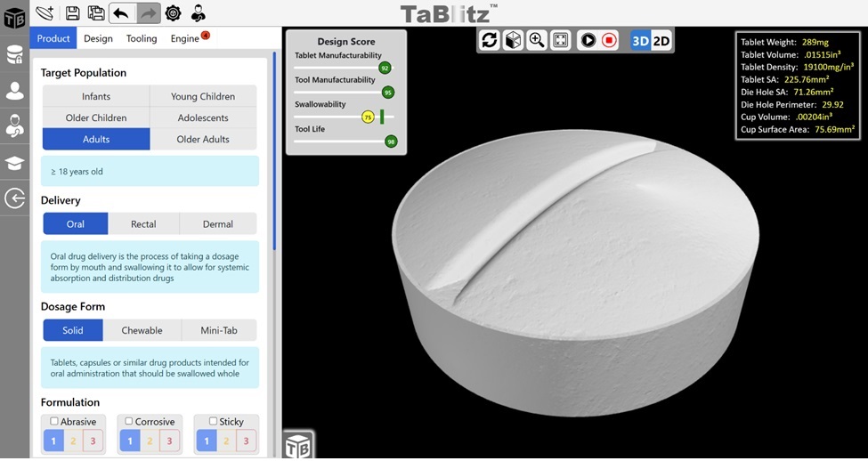
Task: Click the undo arrow
Action: pyautogui.click(x=121, y=13)
